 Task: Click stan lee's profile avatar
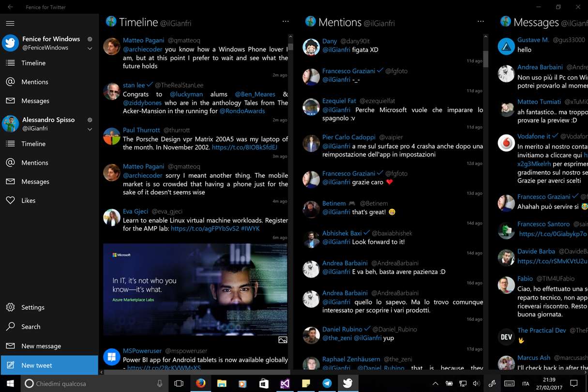pos(112,91)
